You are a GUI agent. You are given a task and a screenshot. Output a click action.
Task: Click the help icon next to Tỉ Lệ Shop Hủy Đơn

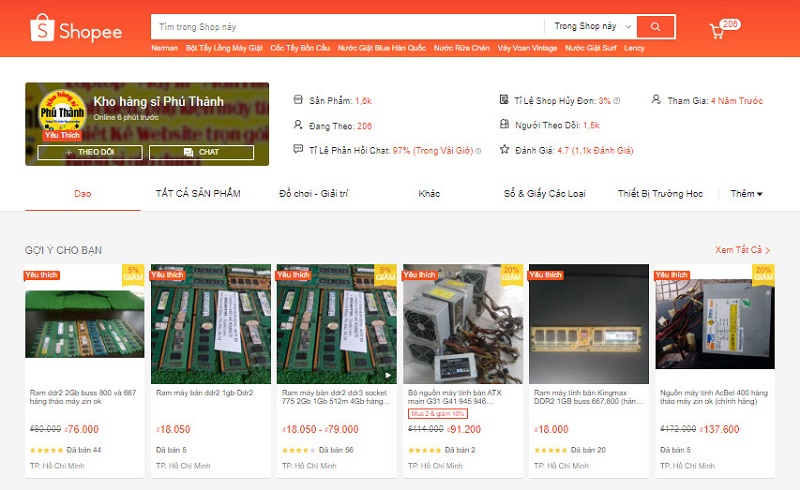(617, 101)
